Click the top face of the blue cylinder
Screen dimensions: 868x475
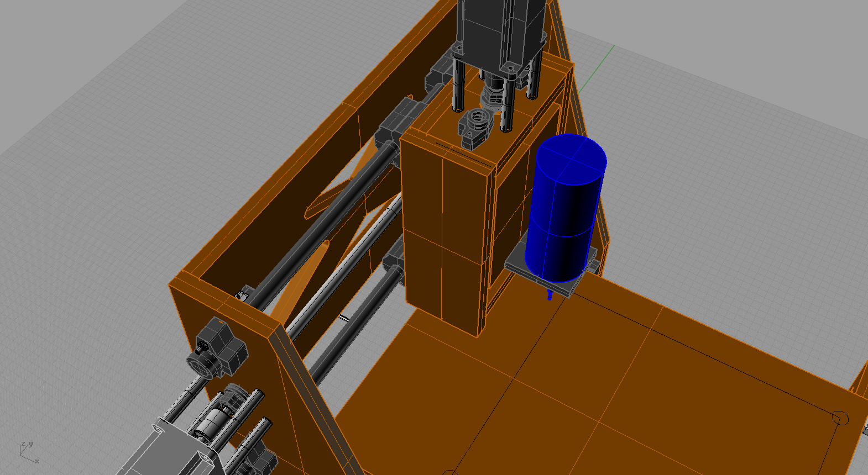(x=572, y=159)
